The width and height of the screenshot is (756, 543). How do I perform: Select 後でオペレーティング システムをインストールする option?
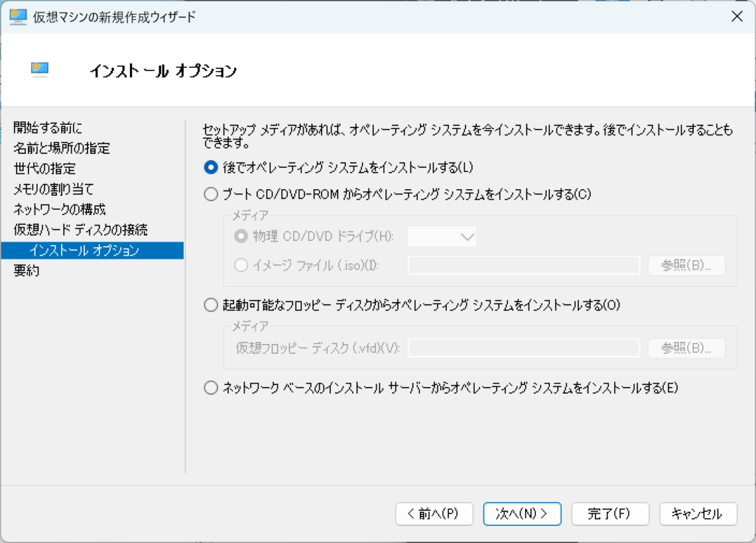pyautogui.click(x=211, y=168)
